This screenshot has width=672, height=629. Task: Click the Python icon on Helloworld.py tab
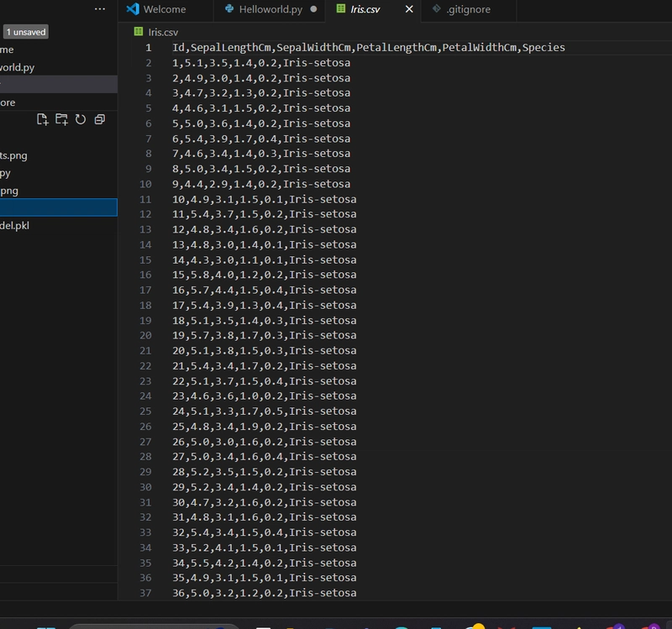229,8
